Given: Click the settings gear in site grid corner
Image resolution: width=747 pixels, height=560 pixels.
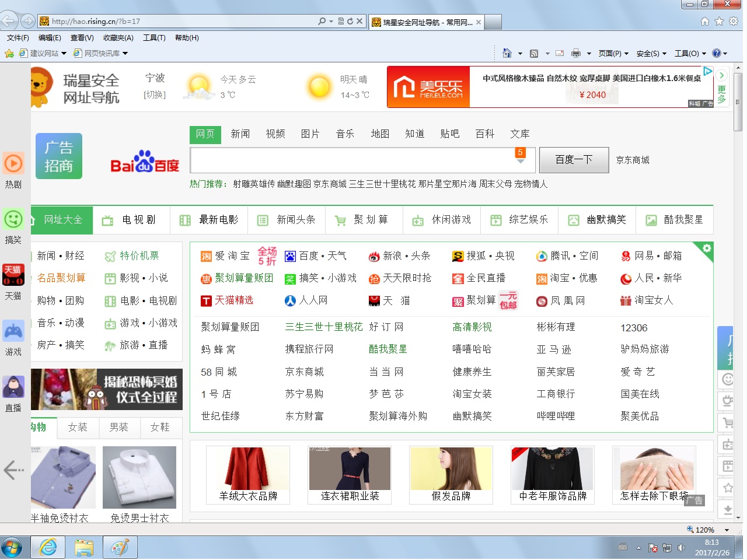Looking at the screenshot, I should tap(707, 249).
